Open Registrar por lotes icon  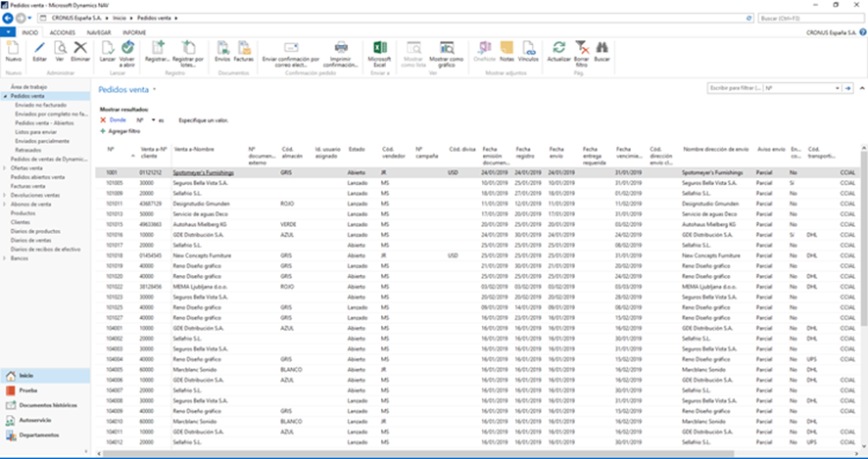click(188, 48)
